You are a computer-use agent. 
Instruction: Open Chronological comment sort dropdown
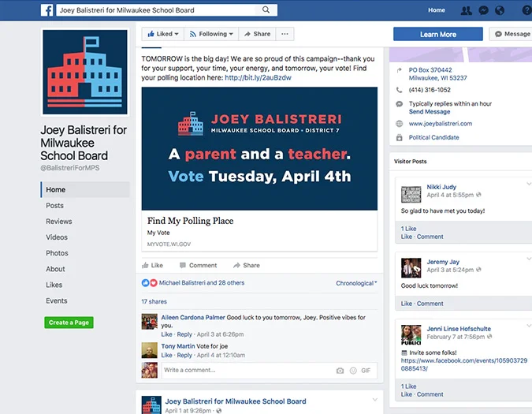(x=356, y=283)
